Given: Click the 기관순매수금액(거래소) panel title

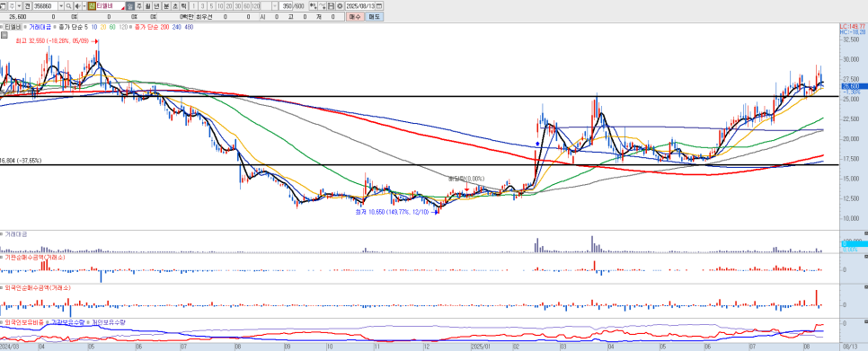Looking at the screenshot, I should (34, 257).
